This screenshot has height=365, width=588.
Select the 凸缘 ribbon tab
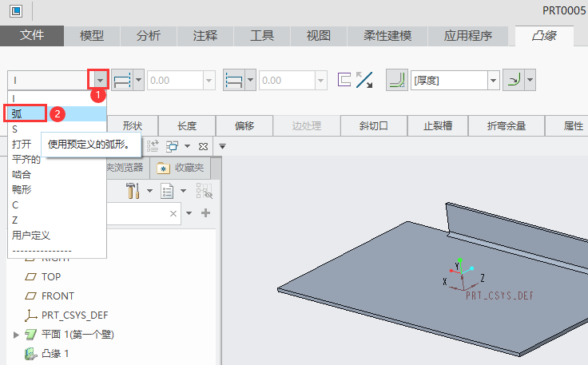point(544,36)
